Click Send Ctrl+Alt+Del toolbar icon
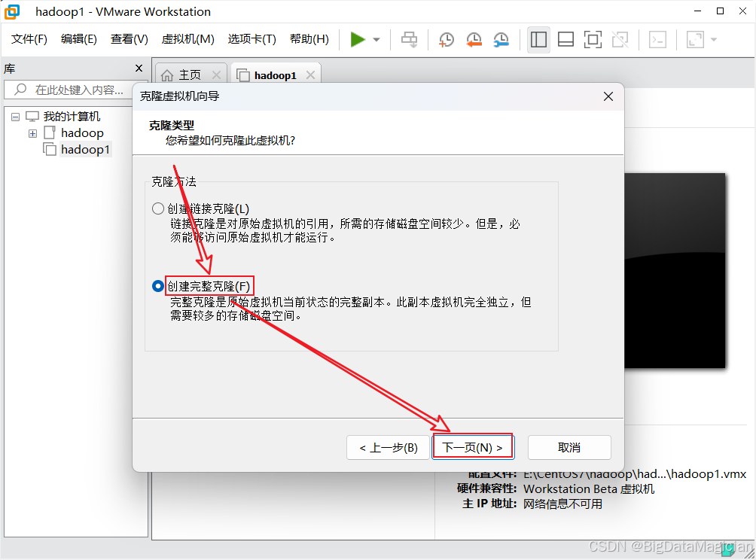Screen dimensions: 756x560 click(410, 40)
